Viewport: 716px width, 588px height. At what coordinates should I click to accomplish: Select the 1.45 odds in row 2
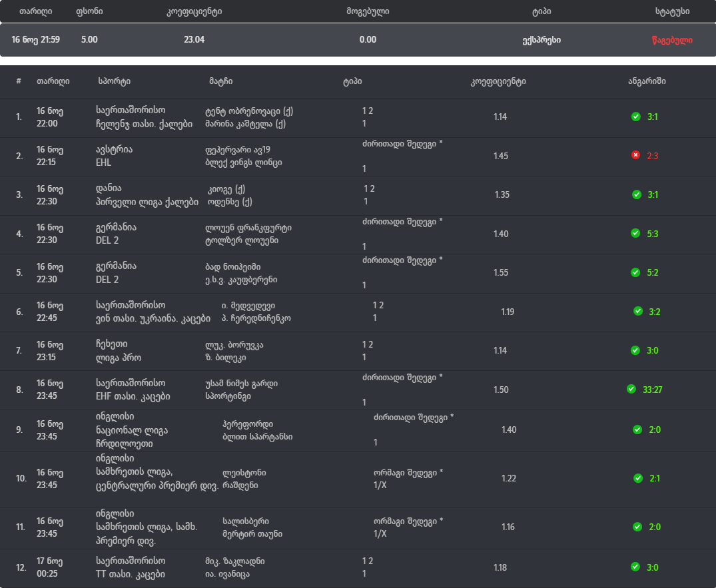click(x=501, y=155)
